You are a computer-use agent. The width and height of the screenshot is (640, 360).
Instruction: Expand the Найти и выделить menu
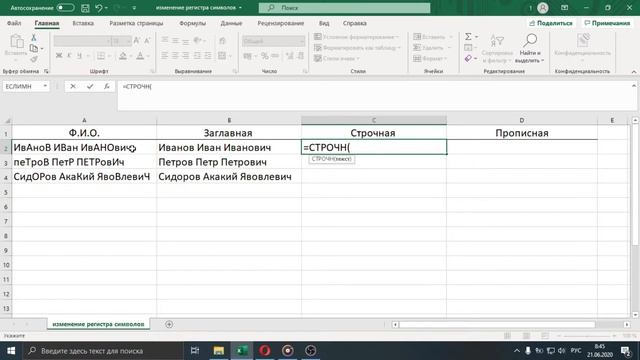point(530,48)
